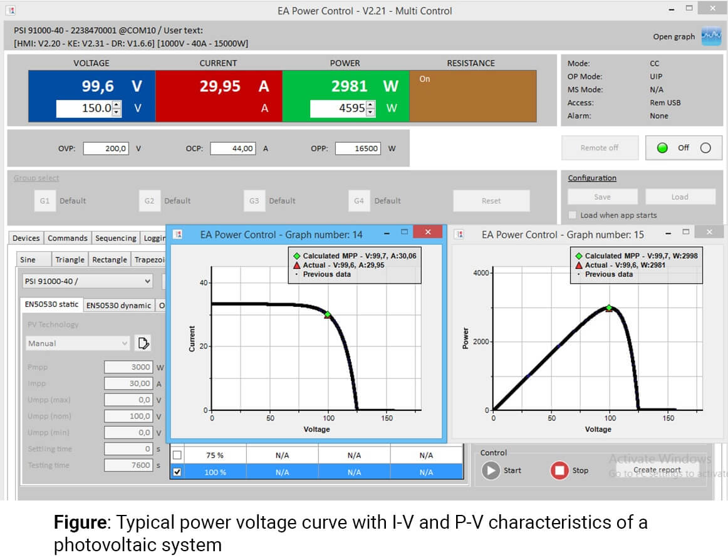
Task: Click the EA app icon in title bar
Action: (10, 11)
